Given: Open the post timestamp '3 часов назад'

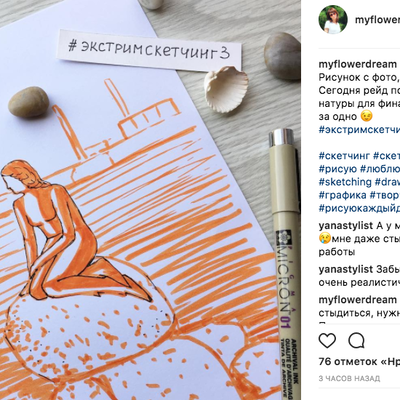Looking at the screenshot, I should (x=349, y=379).
